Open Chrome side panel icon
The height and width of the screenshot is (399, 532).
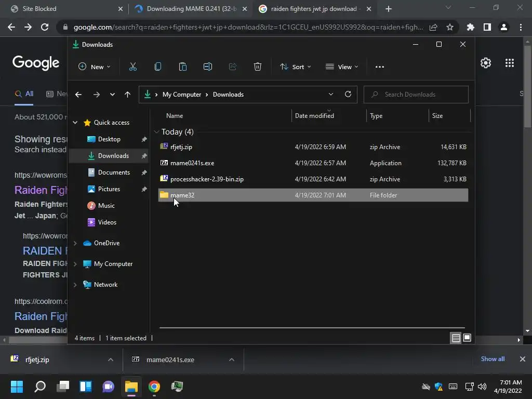(x=487, y=27)
